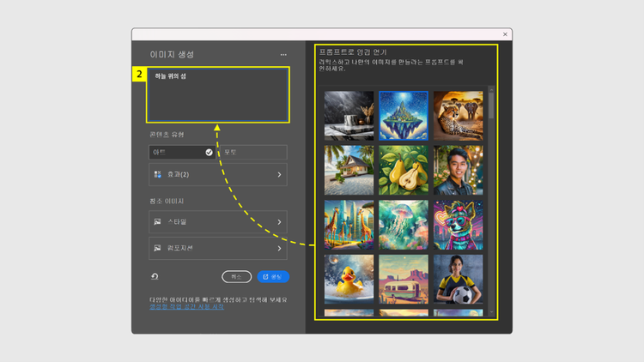644x362 pixels.
Task: Click the effects icon beside 효과(2)
Action: (x=157, y=174)
